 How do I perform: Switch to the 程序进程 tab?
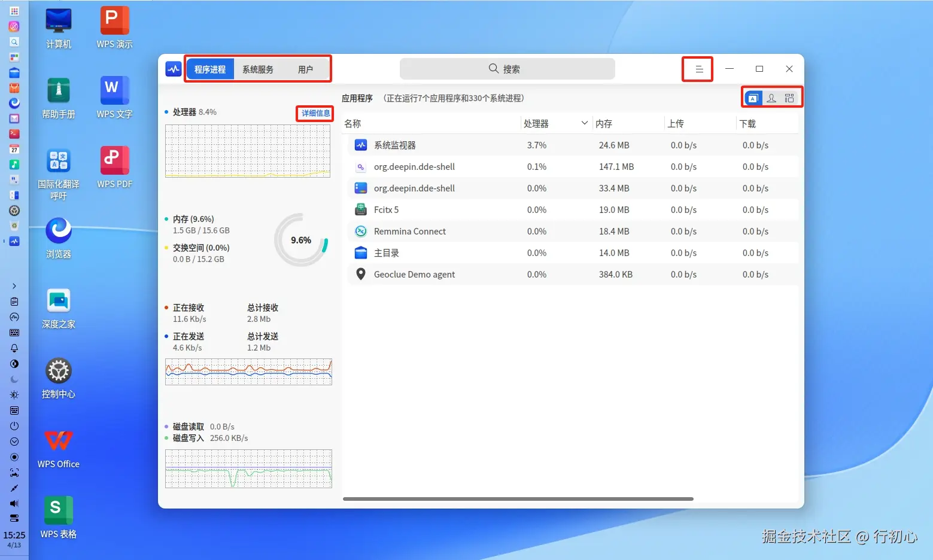point(210,69)
